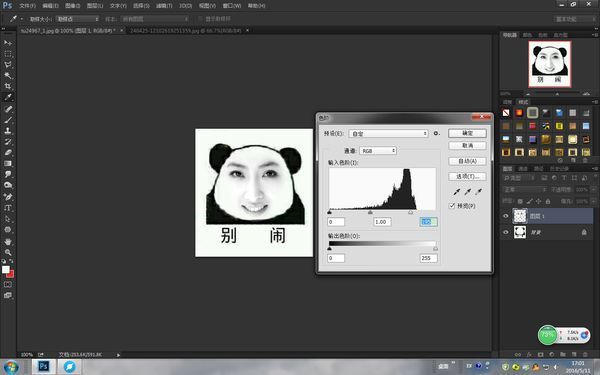This screenshot has height=375, width=600.
Task: Apply the 'no style' swatch in Styles panel
Action: pyautogui.click(x=506, y=113)
